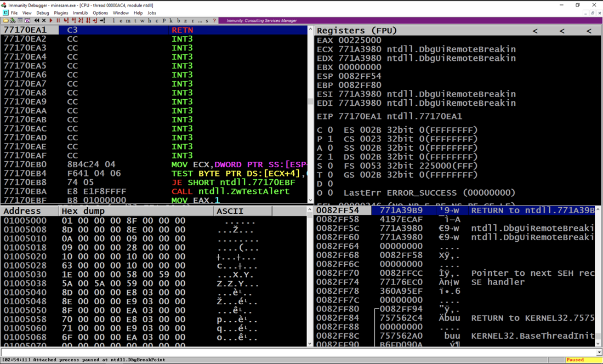Click the Restart program rewind icon
This screenshot has height=364, width=603.
(37, 20)
